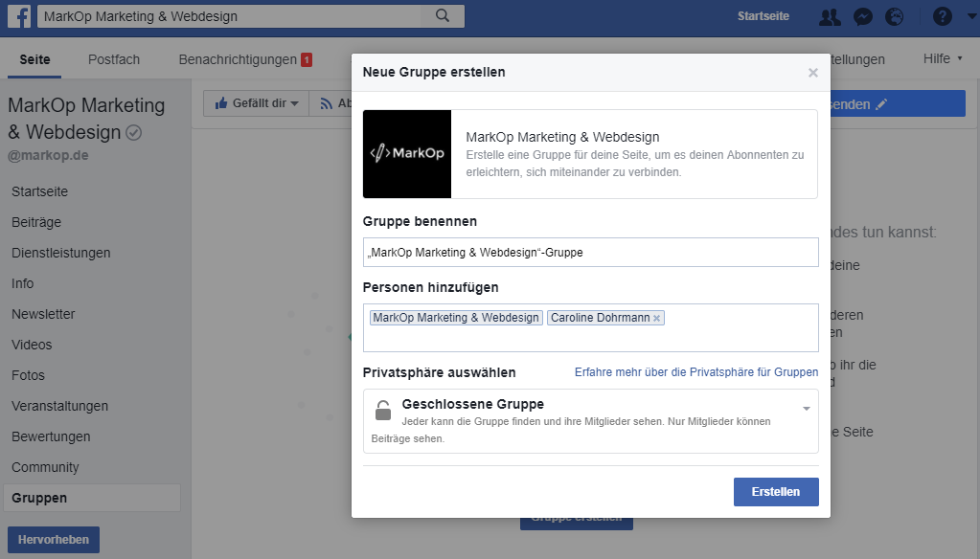Viewport: 980px width, 559px height.
Task: Click Erstellen to create the group
Action: click(x=776, y=492)
